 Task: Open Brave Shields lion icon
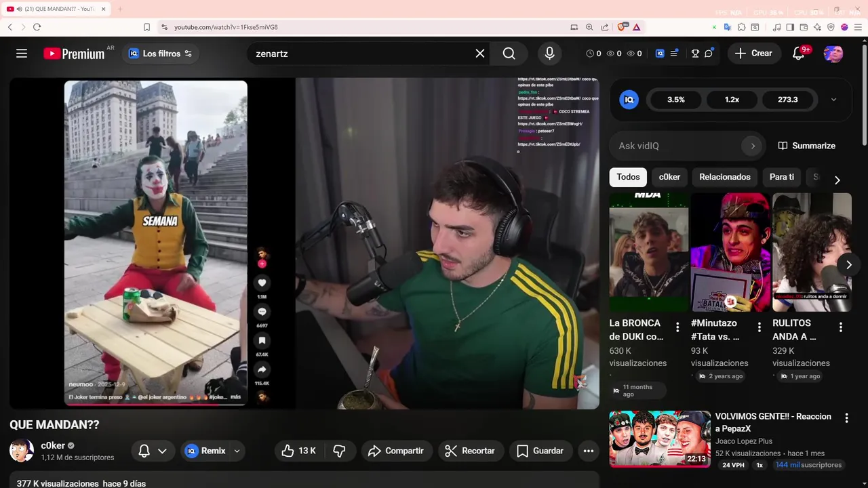(x=622, y=27)
